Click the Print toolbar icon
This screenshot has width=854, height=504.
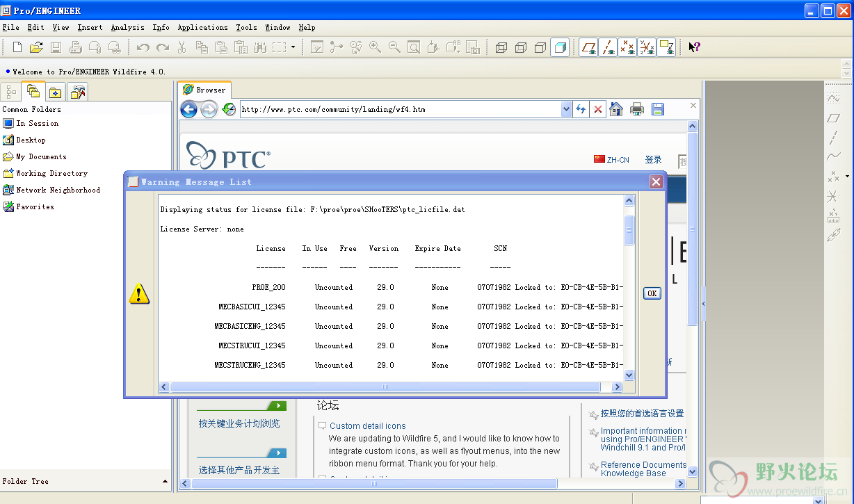tap(75, 47)
